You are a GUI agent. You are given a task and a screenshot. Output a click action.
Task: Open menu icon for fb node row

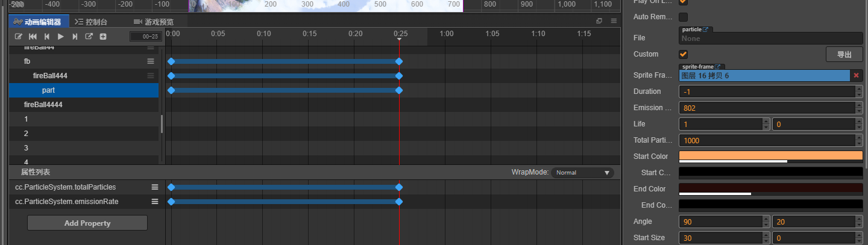(x=151, y=61)
